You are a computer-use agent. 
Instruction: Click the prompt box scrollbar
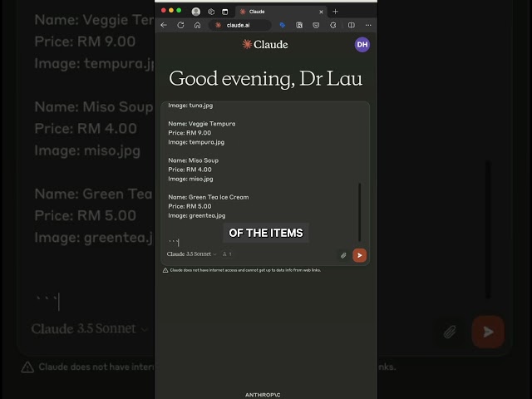point(359,212)
